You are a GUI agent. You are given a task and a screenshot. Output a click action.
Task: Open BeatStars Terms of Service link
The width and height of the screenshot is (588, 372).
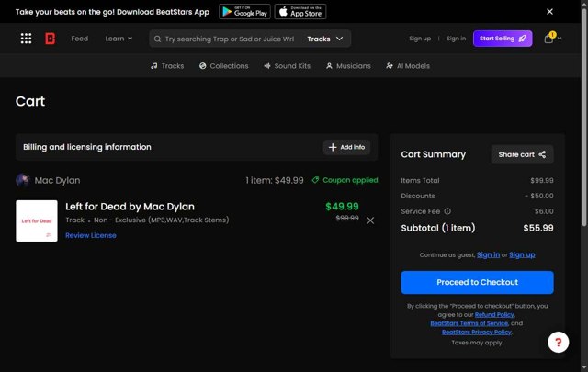469,323
